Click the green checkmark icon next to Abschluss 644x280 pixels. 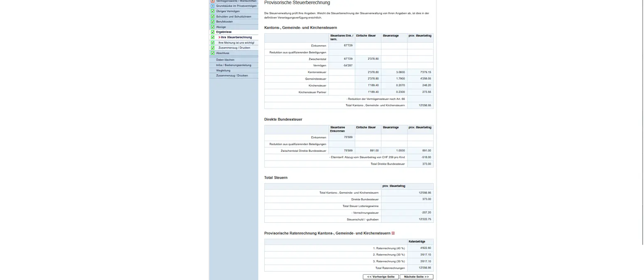pyautogui.click(x=213, y=53)
